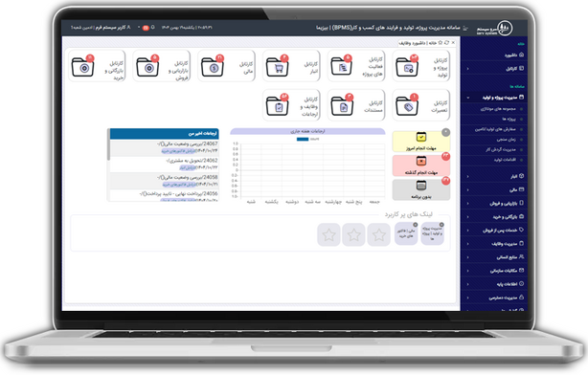Image resolution: width=588 pixels, height=375 pixels.
Task: Select پروژه ها in the sidebar submenu
Action: [x=509, y=120]
